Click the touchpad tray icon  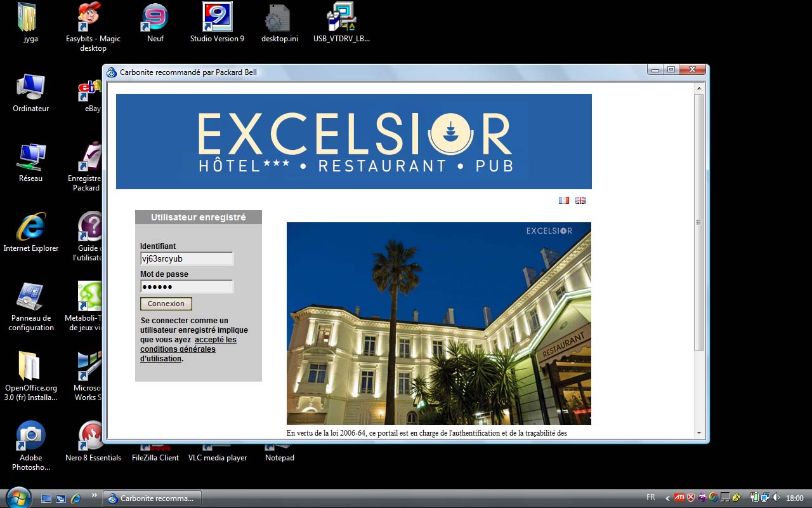725,498
